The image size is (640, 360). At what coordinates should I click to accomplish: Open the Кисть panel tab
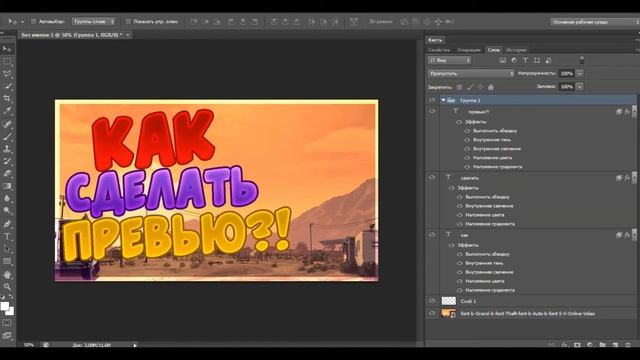pyautogui.click(x=435, y=40)
